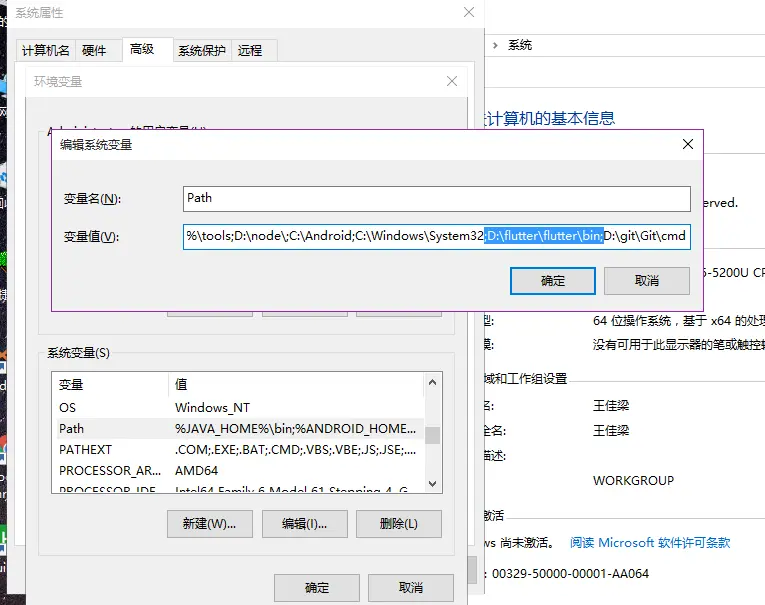Screen dimensions: 765x605
Task: Click system variables list scroll up arrow
Action: (x=432, y=383)
